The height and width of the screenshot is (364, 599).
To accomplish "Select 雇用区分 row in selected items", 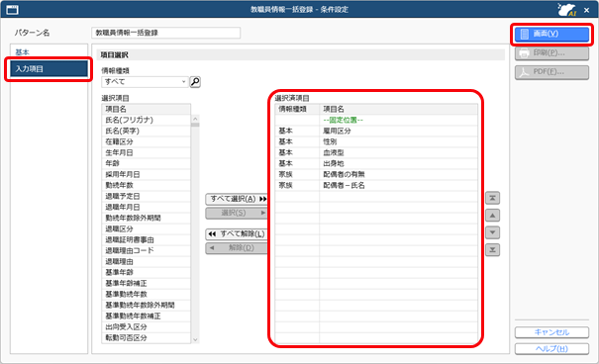I will click(x=376, y=131).
